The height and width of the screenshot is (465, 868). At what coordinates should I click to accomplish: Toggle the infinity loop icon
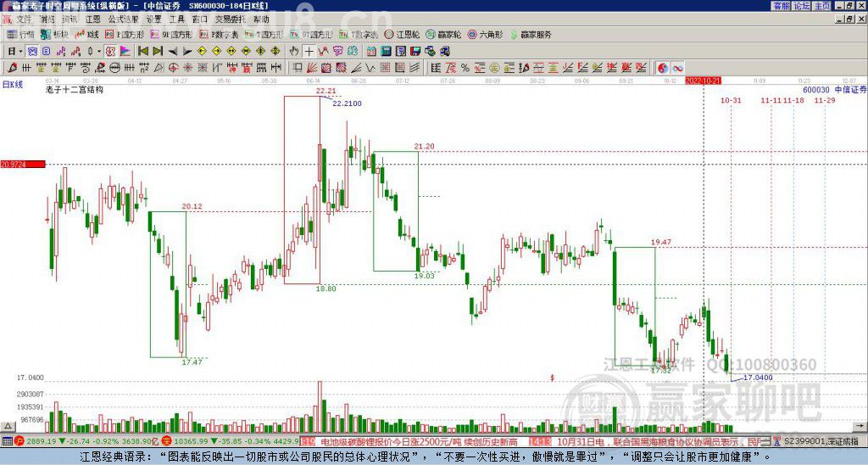pyautogui.click(x=677, y=68)
